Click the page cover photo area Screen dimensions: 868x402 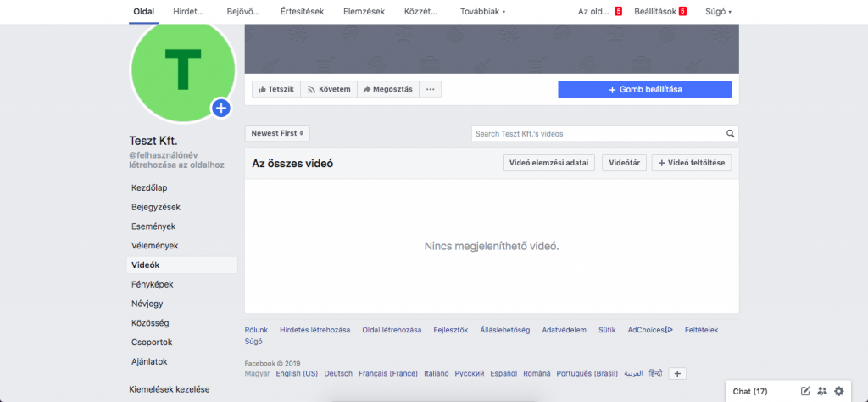tap(492, 48)
